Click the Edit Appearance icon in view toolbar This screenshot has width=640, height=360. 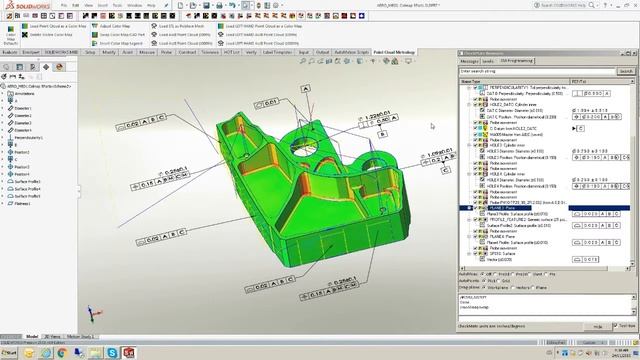[x=386, y=61]
